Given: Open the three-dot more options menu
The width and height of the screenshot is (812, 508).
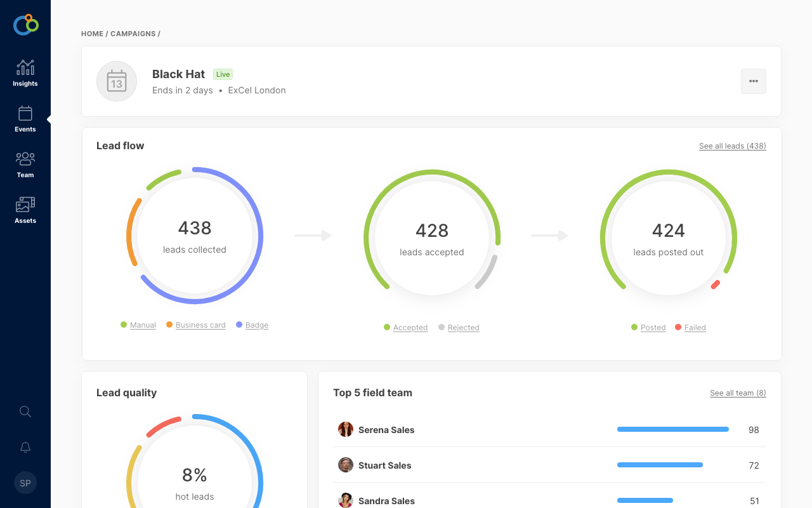Looking at the screenshot, I should pyautogui.click(x=754, y=81).
